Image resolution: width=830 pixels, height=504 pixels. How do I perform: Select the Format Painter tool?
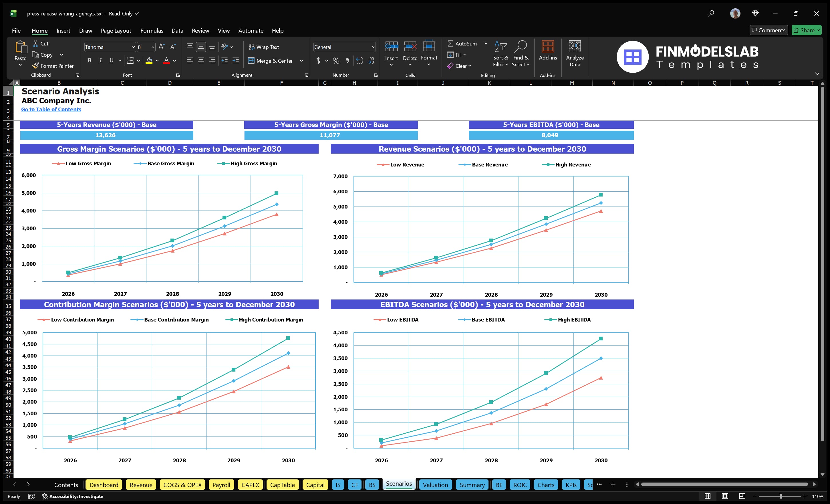click(x=53, y=66)
